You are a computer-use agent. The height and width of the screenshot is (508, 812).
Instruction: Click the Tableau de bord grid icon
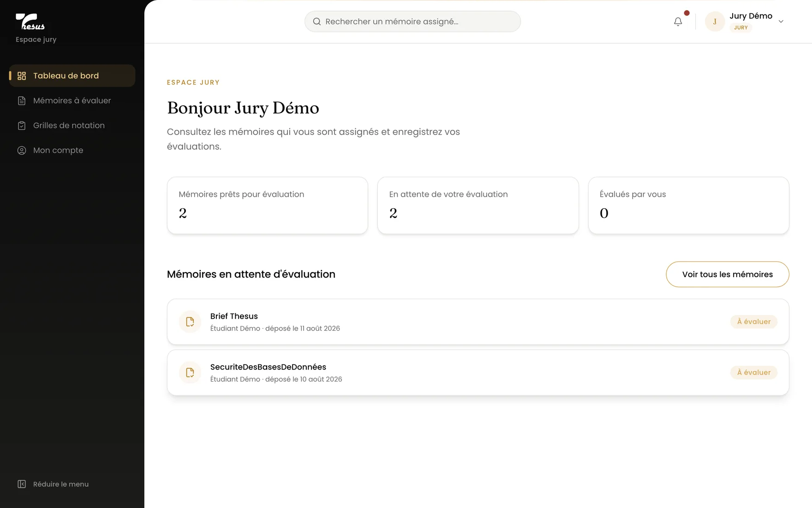(x=22, y=76)
